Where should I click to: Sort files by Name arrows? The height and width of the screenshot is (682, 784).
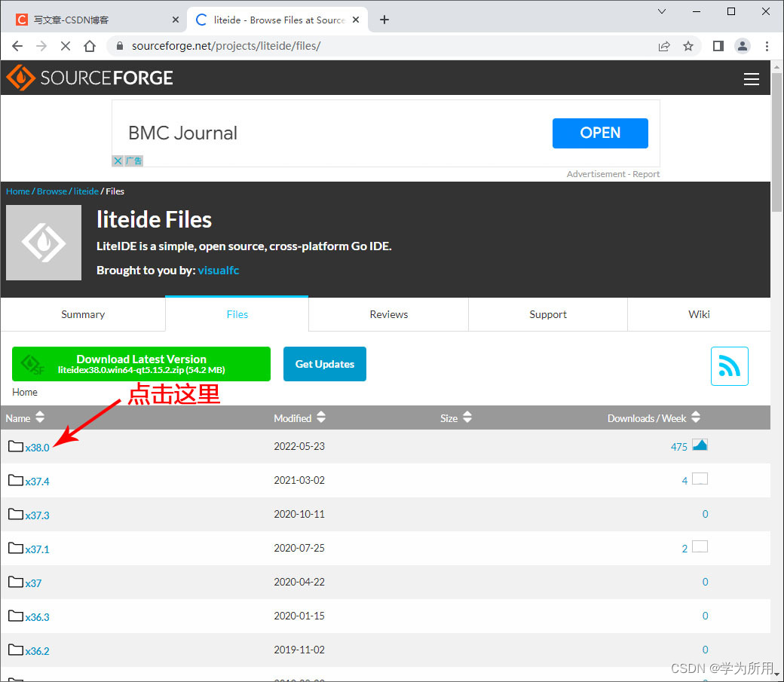click(x=40, y=417)
